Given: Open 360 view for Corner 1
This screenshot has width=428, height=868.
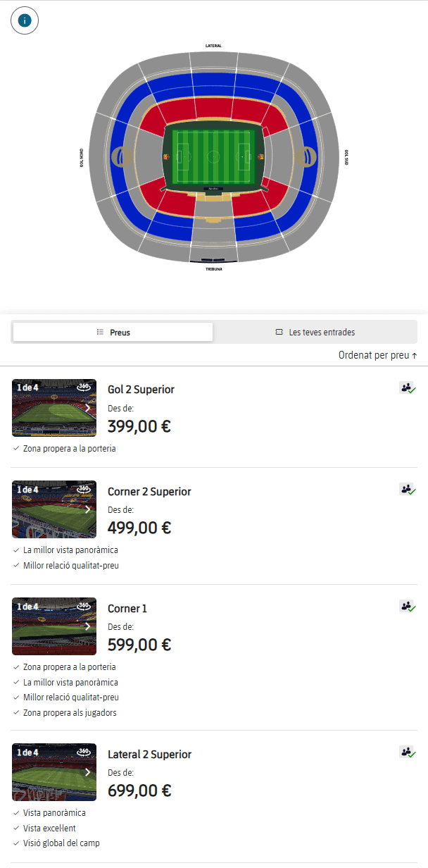Looking at the screenshot, I should (x=84, y=606).
